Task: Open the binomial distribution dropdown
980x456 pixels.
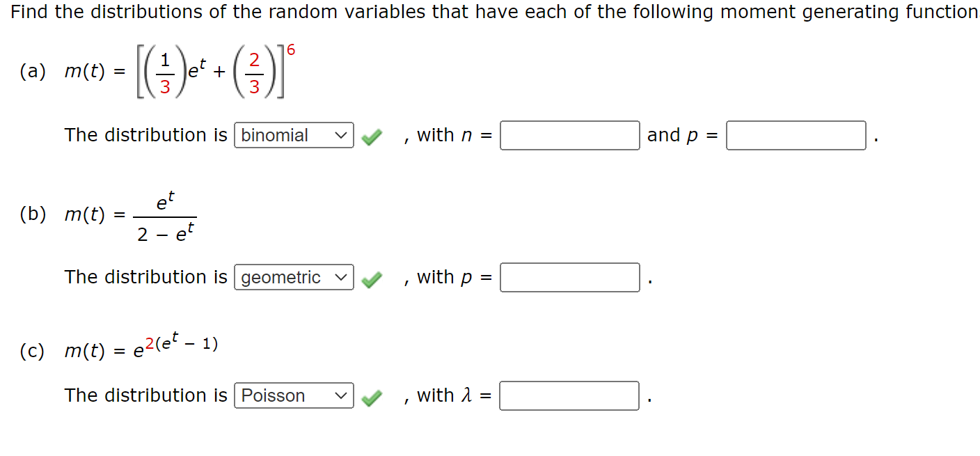Action: (x=293, y=135)
